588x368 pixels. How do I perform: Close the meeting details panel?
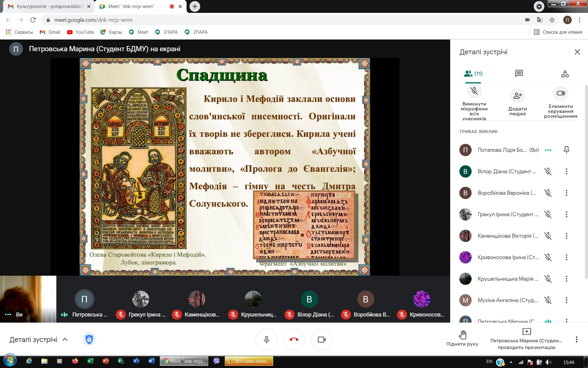coord(577,52)
